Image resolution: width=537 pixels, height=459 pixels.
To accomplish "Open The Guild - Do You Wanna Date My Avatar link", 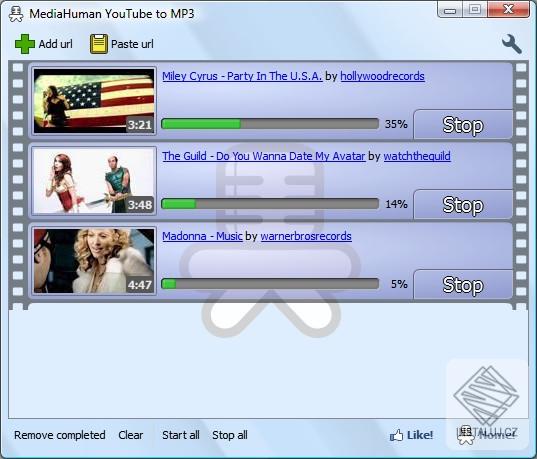I will pos(264,156).
